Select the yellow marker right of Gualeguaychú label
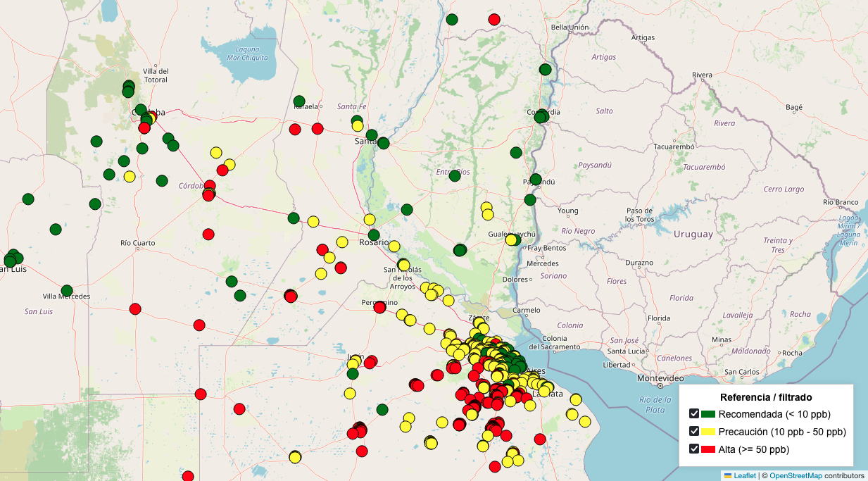This screenshot has width=868, height=481. tap(511, 240)
